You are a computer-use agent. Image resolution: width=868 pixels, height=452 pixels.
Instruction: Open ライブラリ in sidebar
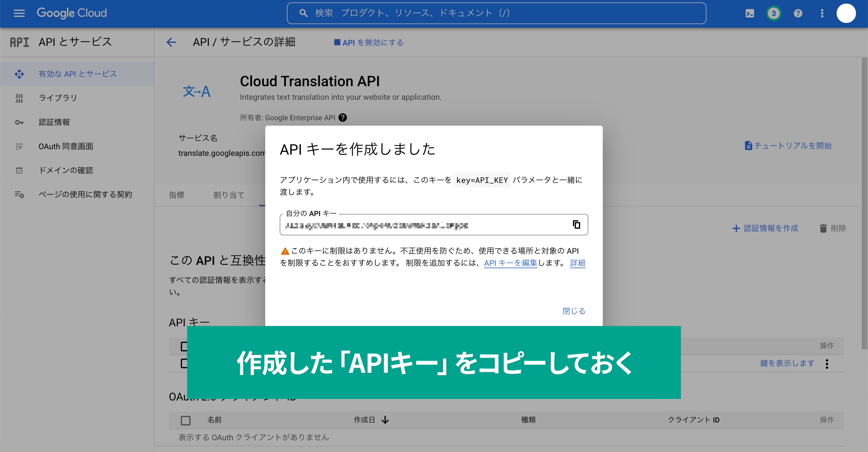(x=77, y=98)
